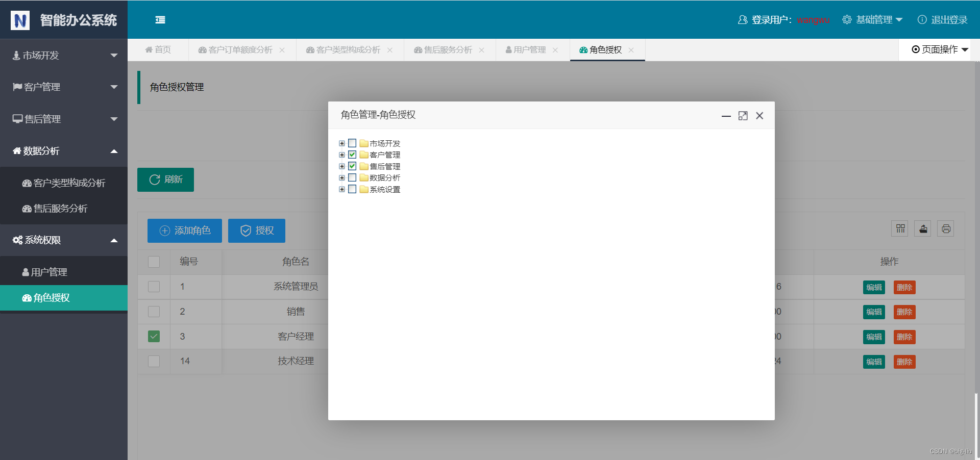
Task: Close the 客户类型构成分析 tab
Action: (390, 50)
